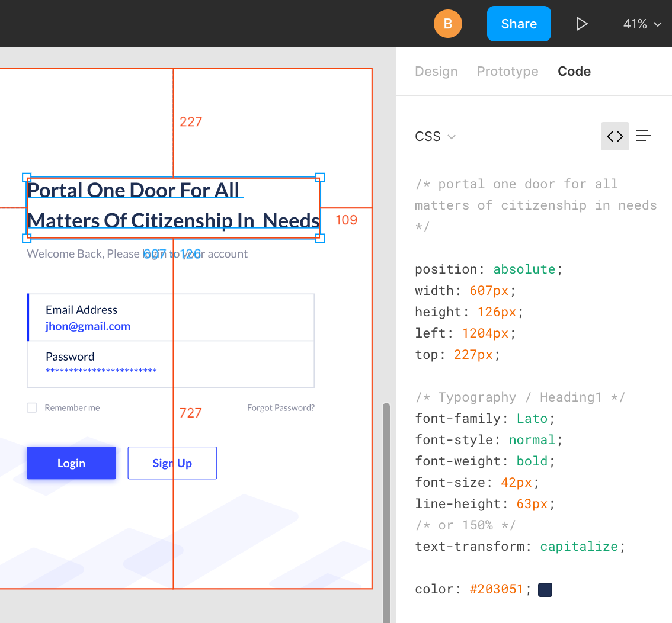672x623 pixels.
Task: Open the Share dialog from the toolbar
Action: point(519,24)
